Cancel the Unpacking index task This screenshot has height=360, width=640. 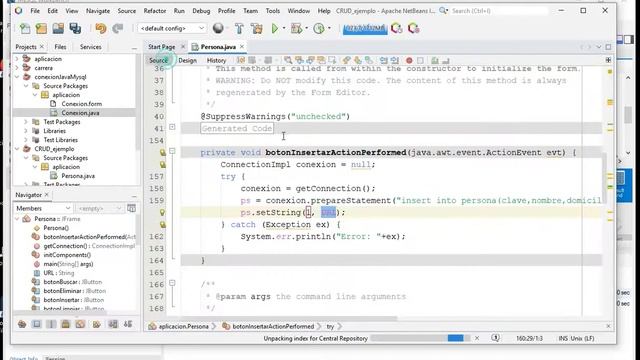477,338
